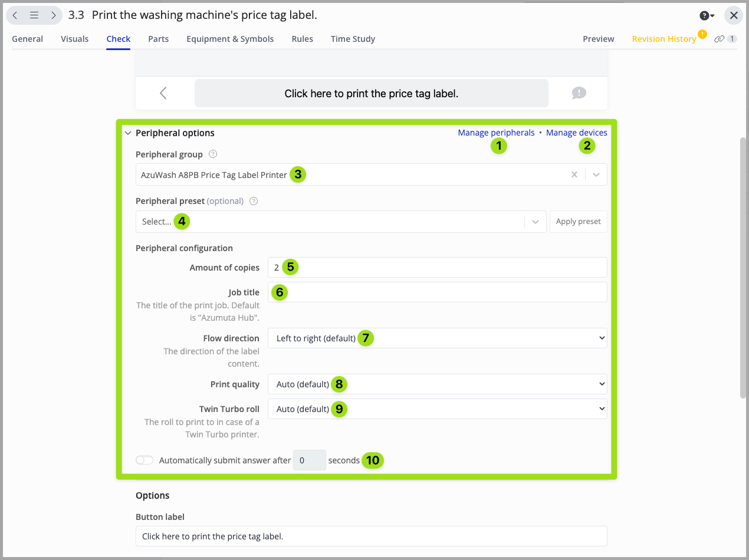
Task: Open the Flow direction dropdown
Action: [436, 338]
